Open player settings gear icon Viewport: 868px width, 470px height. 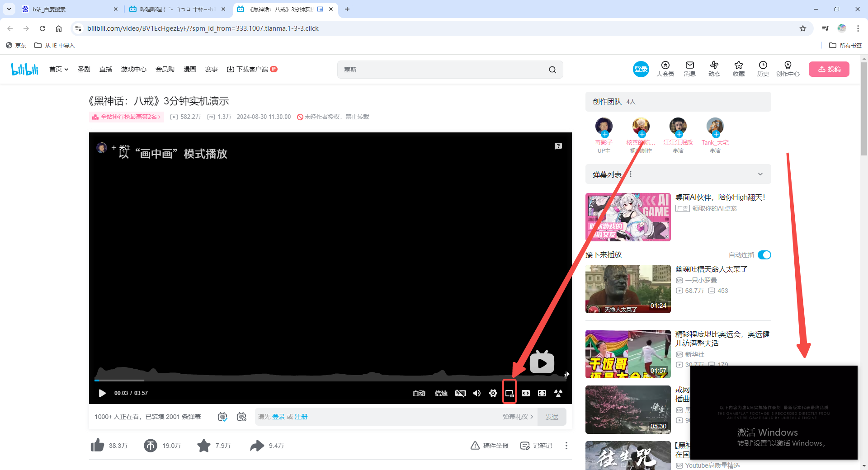(493, 393)
